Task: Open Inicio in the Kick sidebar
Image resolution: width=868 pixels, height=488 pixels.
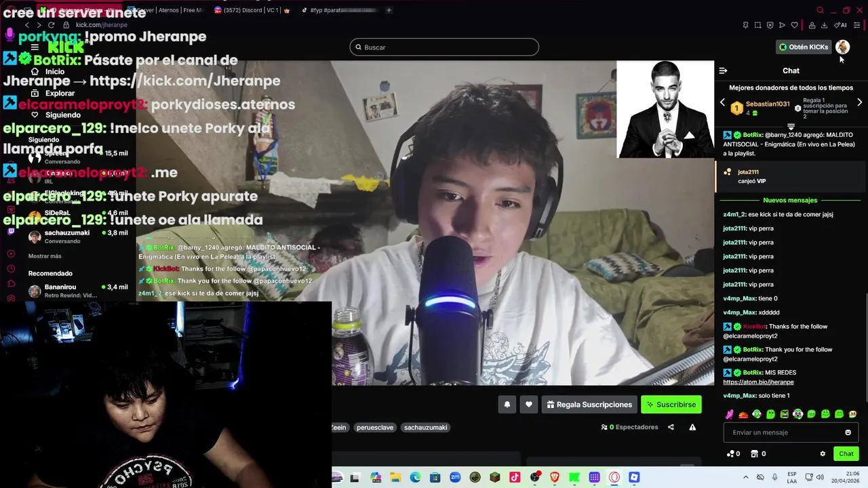Action: pos(47,71)
